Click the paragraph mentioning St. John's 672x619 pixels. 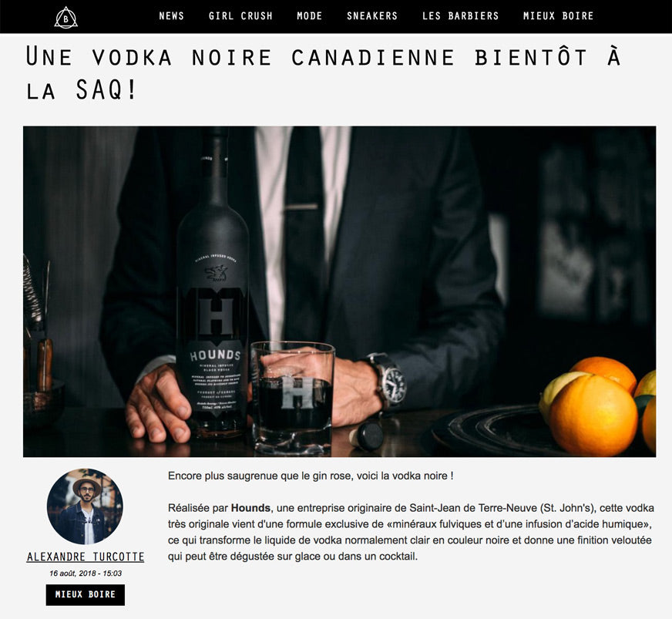coord(411,532)
